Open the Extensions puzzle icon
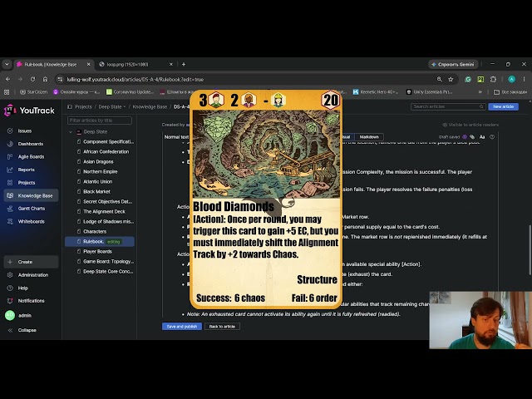 pos(493,80)
